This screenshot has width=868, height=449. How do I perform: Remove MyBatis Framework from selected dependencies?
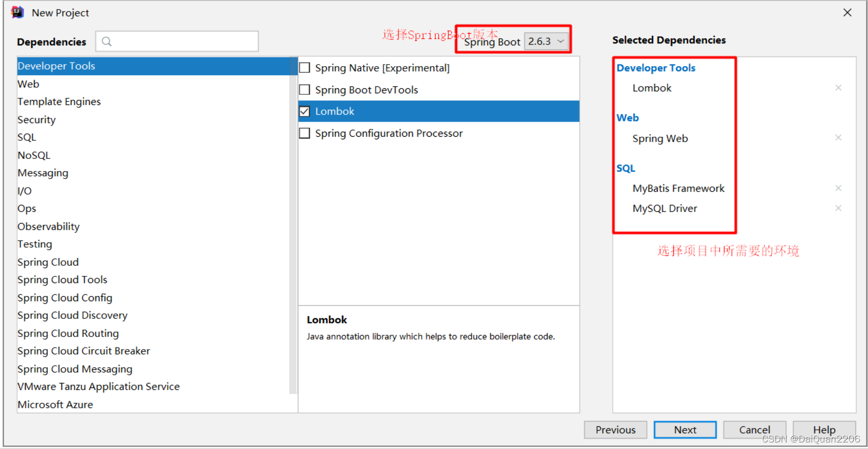click(838, 188)
